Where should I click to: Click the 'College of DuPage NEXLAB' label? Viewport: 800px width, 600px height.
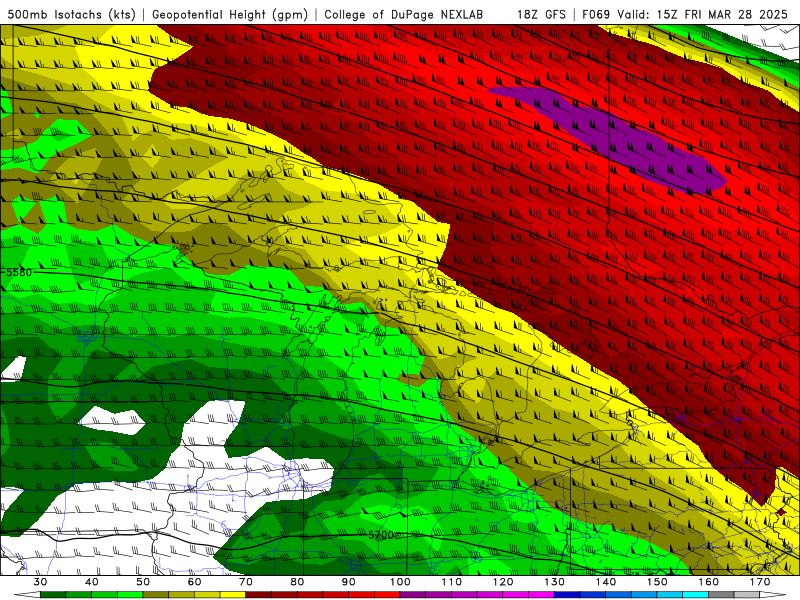404,14
